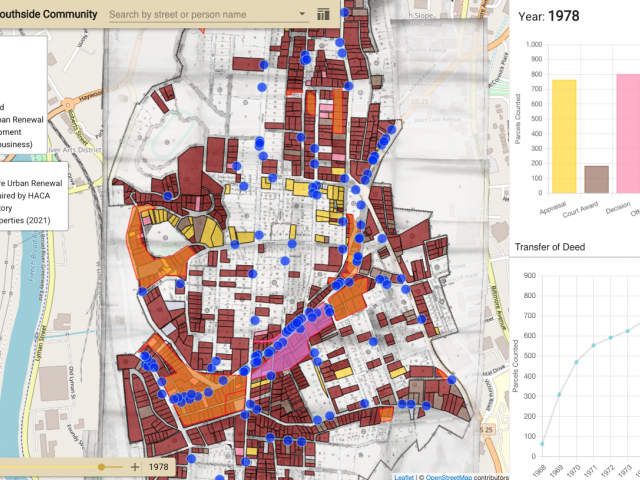This screenshot has width=640, height=480.
Task: Click the 1978 year value box
Action: (x=159, y=467)
